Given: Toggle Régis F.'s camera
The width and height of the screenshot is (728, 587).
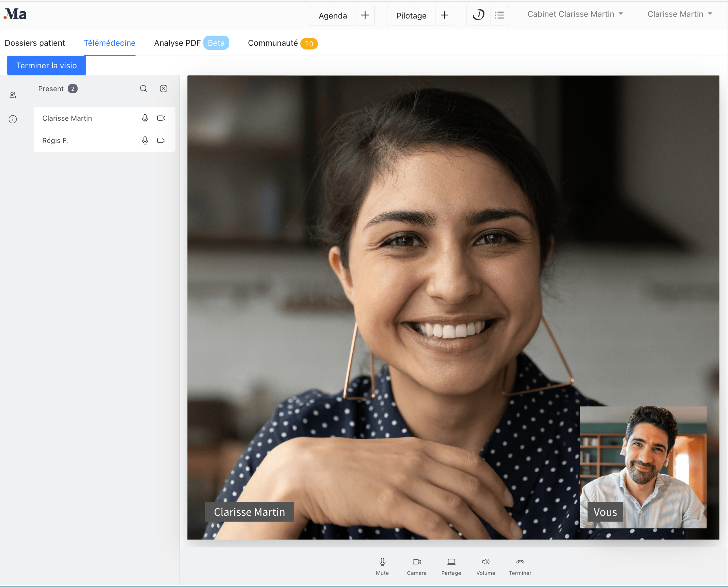Looking at the screenshot, I should [161, 140].
